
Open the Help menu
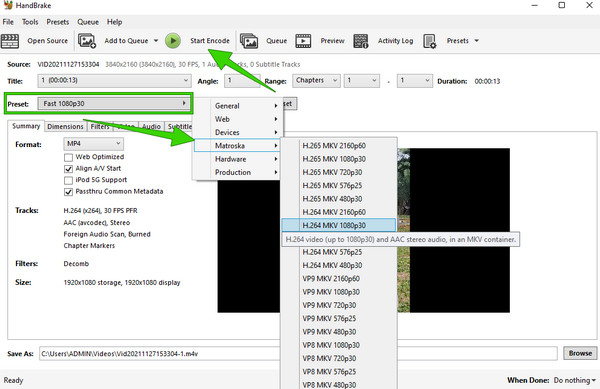click(x=114, y=22)
